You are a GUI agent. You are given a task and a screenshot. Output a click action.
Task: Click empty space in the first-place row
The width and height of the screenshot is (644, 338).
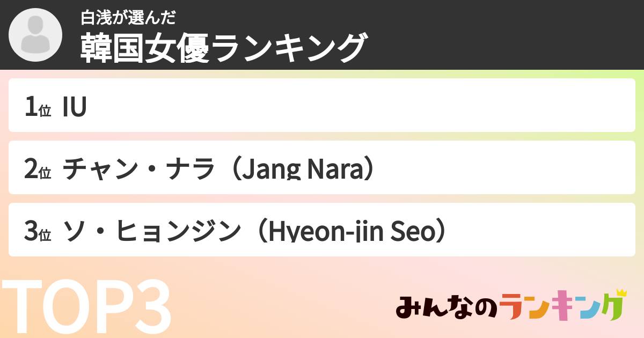pyautogui.click(x=376, y=106)
